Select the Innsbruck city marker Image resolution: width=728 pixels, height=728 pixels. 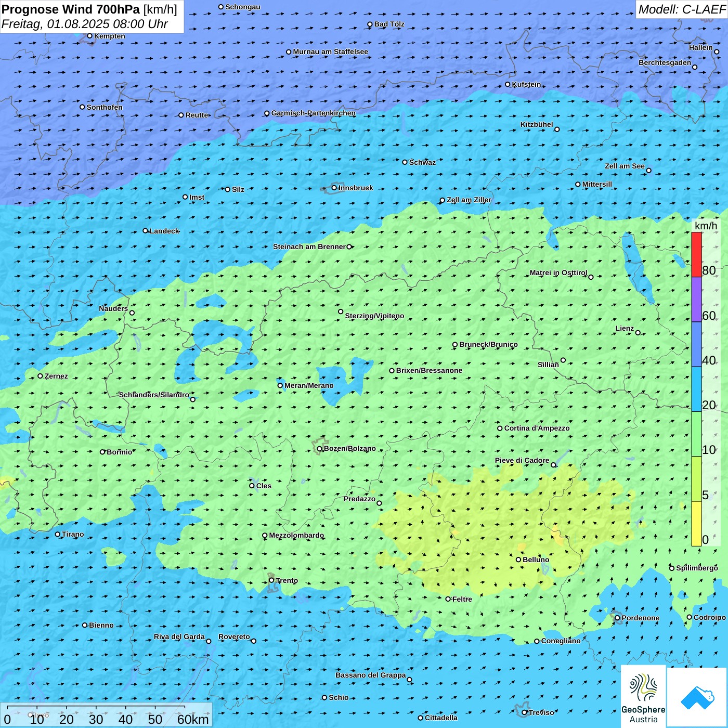pos(334,188)
